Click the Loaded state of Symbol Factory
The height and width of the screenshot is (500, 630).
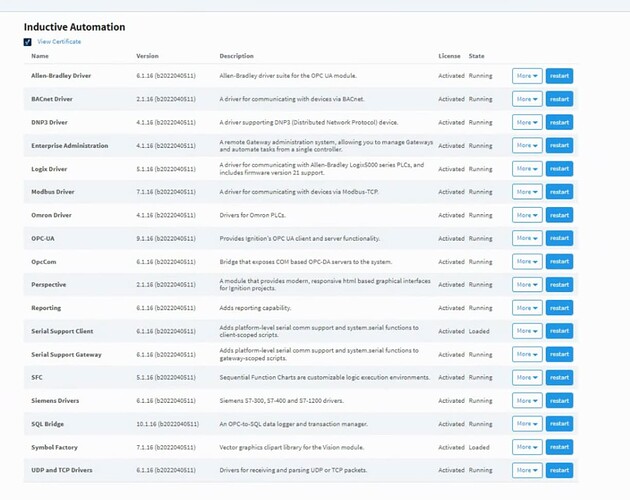point(479,447)
